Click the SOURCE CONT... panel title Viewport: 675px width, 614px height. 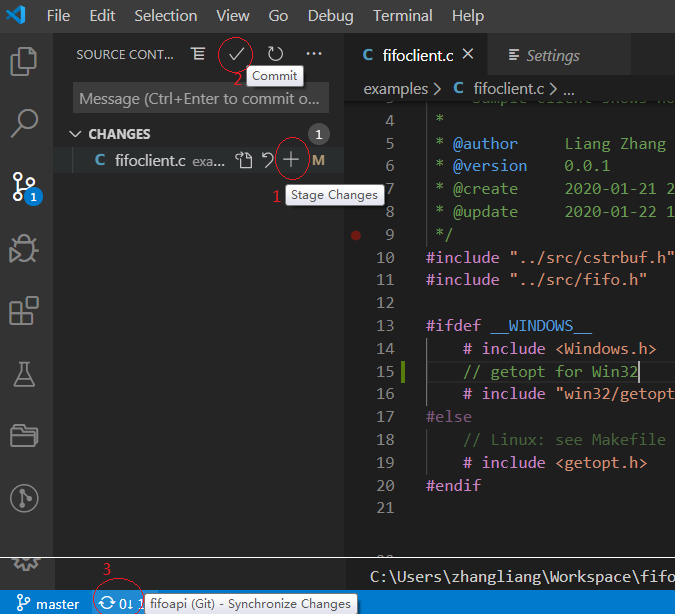coord(125,55)
